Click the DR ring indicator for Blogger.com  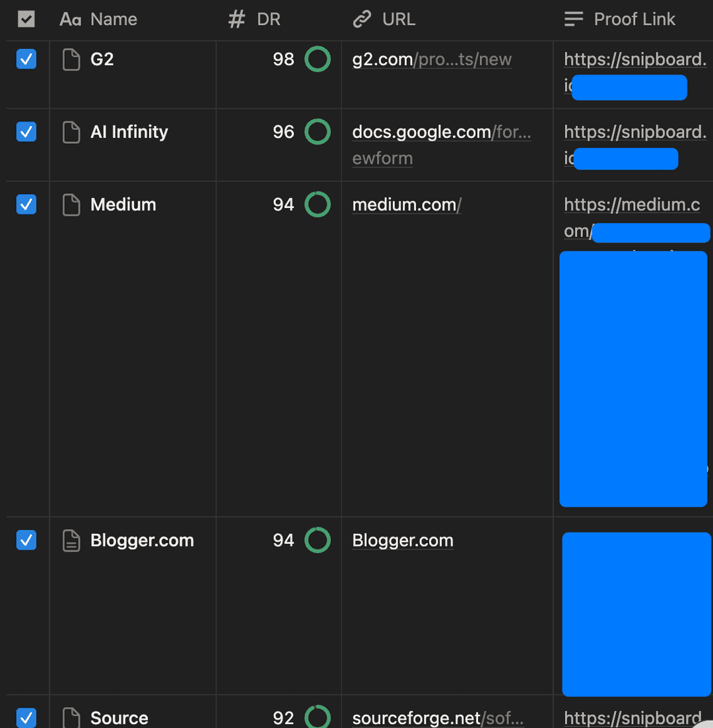point(318,540)
